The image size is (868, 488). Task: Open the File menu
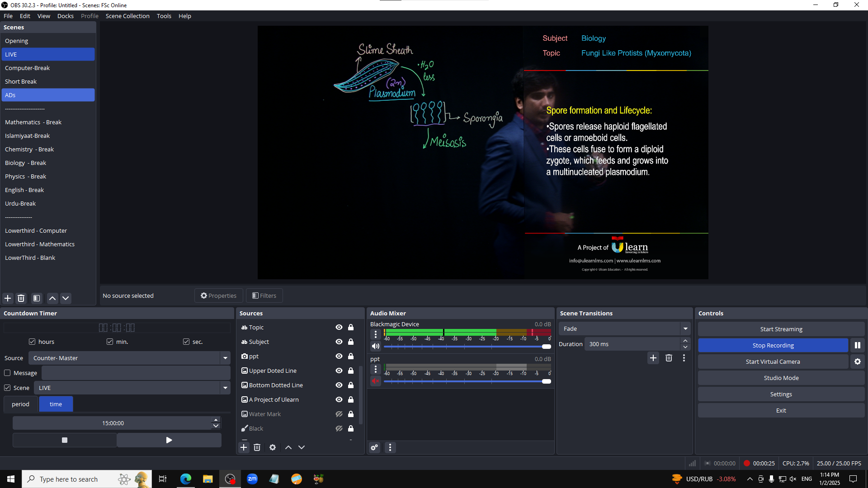pyautogui.click(x=8, y=16)
